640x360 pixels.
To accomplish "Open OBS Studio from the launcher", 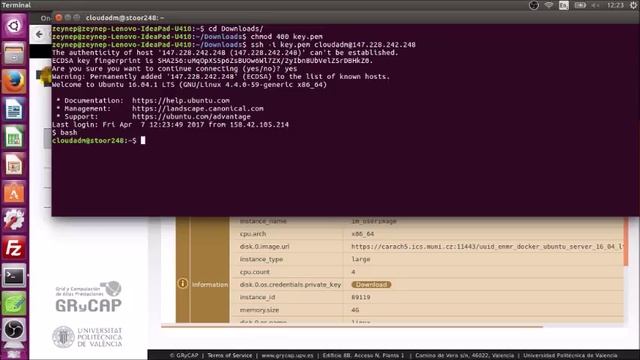I will click(x=14, y=330).
